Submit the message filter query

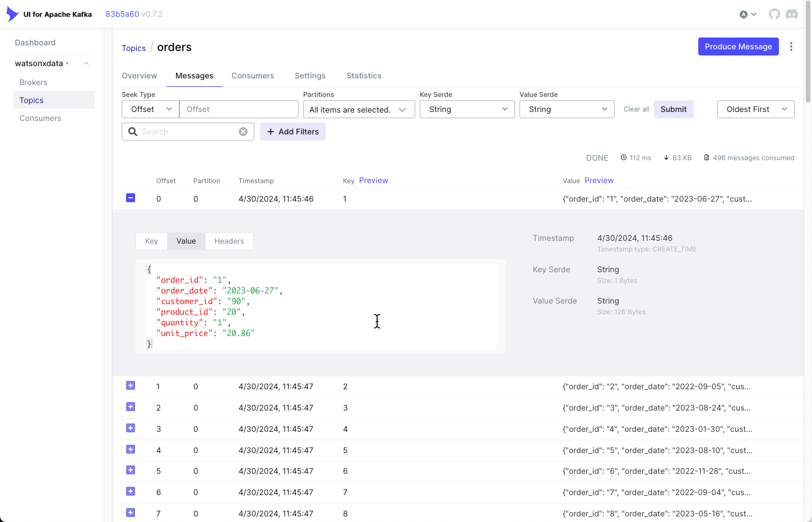pyautogui.click(x=674, y=109)
